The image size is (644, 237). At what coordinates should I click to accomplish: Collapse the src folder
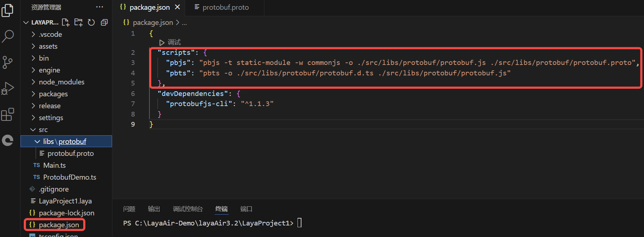[x=43, y=130]
